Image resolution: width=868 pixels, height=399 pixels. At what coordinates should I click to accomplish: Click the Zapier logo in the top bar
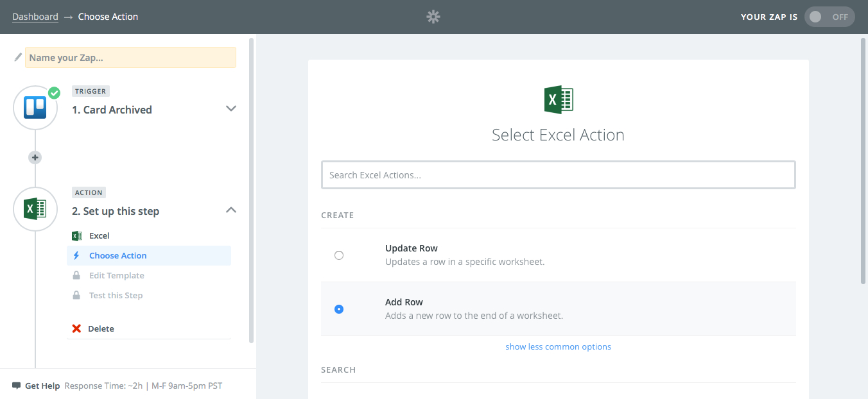pyautogui.click(x=433, y=17)
